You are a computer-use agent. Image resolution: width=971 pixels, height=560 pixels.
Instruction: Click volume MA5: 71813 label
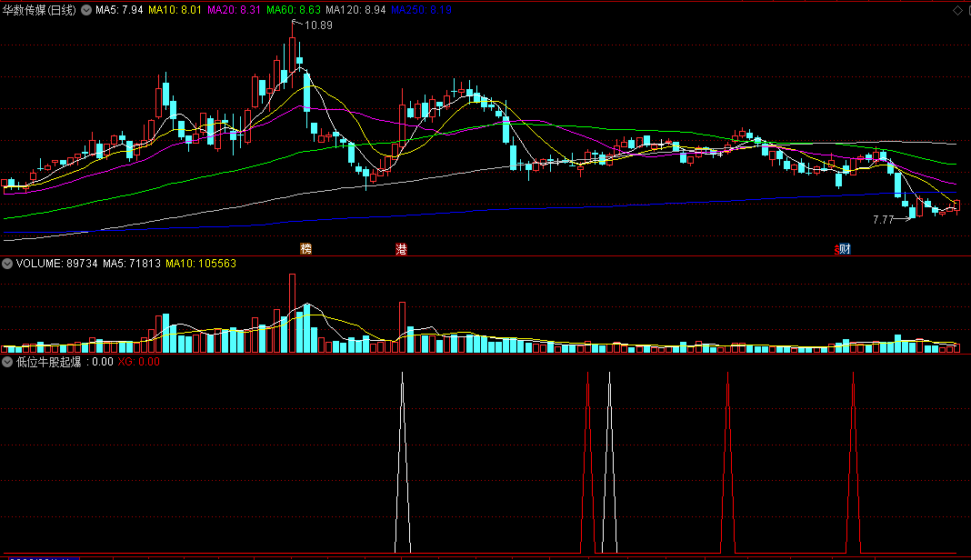131,264
